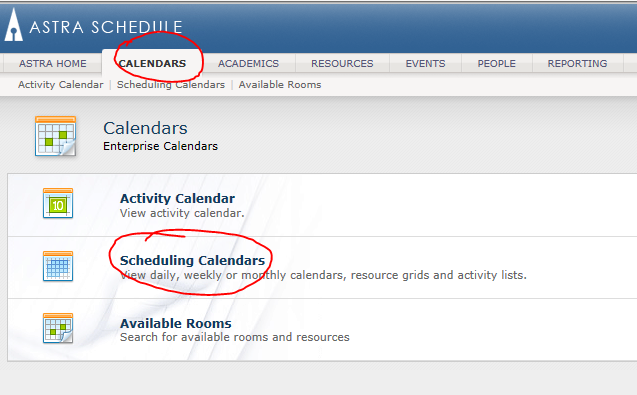Click the blue grid Scheduling Calendars icon
This screenshot has width=637, height=395.
point(58,266)
